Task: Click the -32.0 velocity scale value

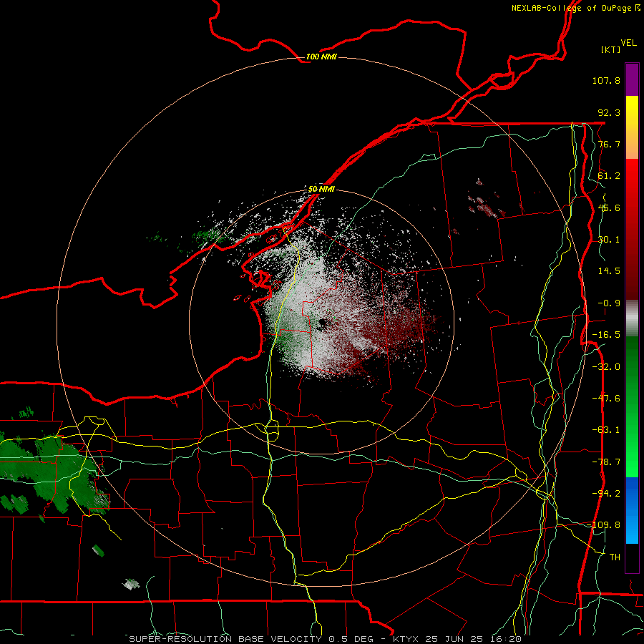Action: pos(606,367)
